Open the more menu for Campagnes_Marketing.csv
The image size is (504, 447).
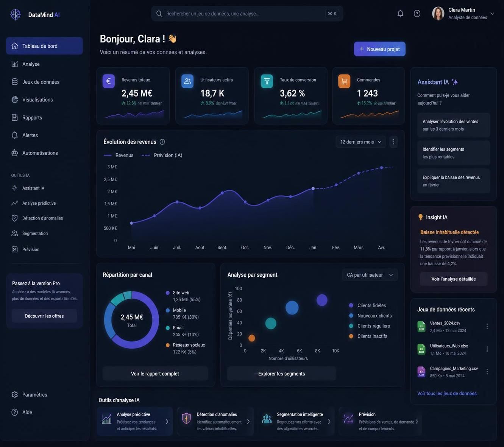(x=487, y=372)
